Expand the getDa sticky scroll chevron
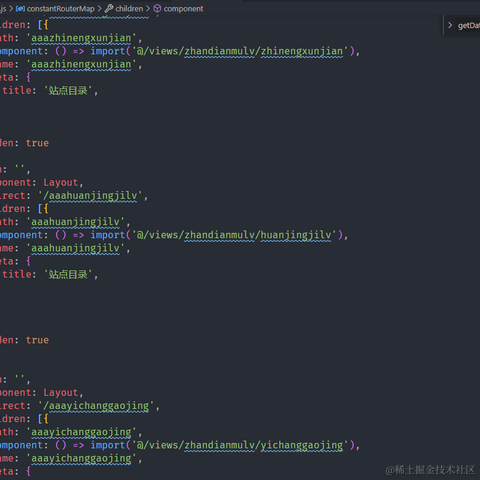 click(450, 25)
